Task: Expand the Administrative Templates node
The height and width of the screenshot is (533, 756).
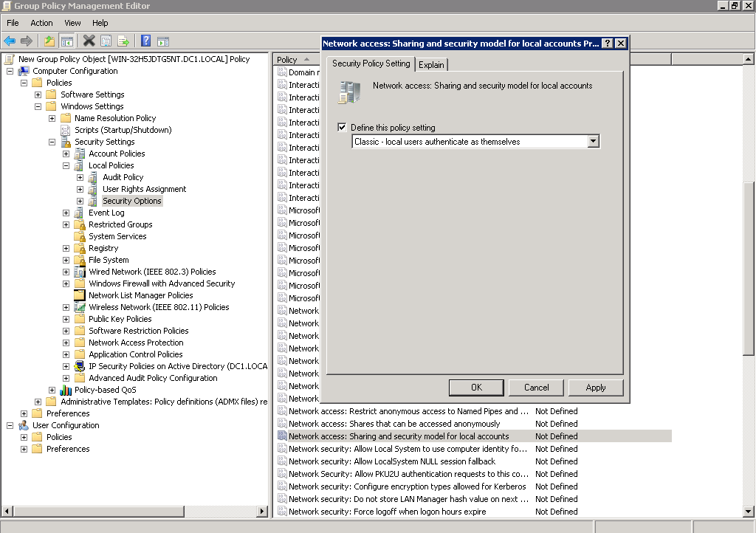Action: 38,402
